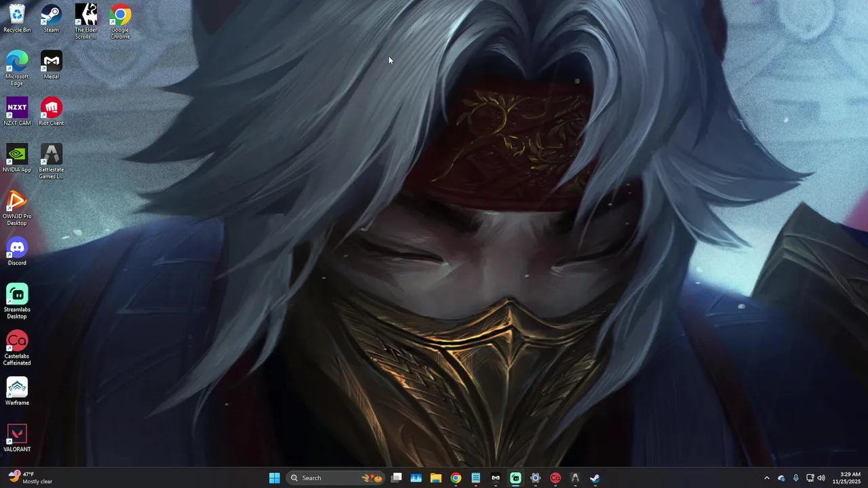Open the gear settings app in taskbar

tap(535, 478)
